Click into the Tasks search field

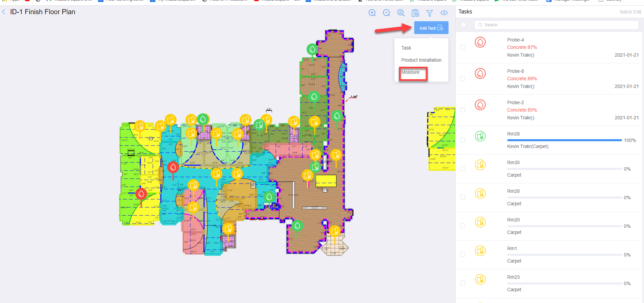click(556, 25)
